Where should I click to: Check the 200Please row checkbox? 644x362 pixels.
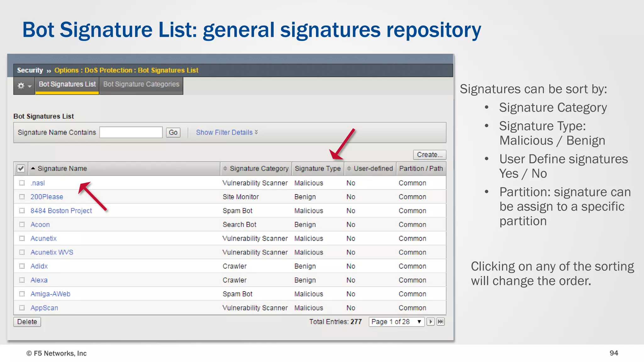22,197
